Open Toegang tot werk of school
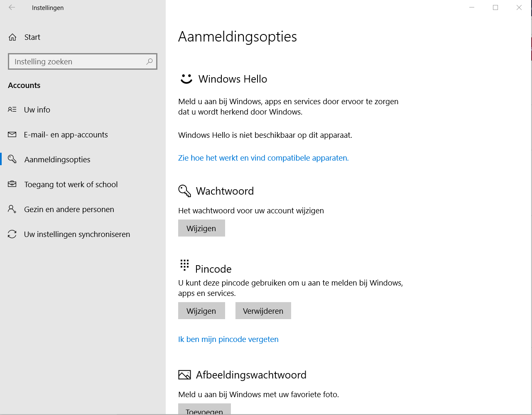Viewport: 532px width, 415px height. [83, 184]
